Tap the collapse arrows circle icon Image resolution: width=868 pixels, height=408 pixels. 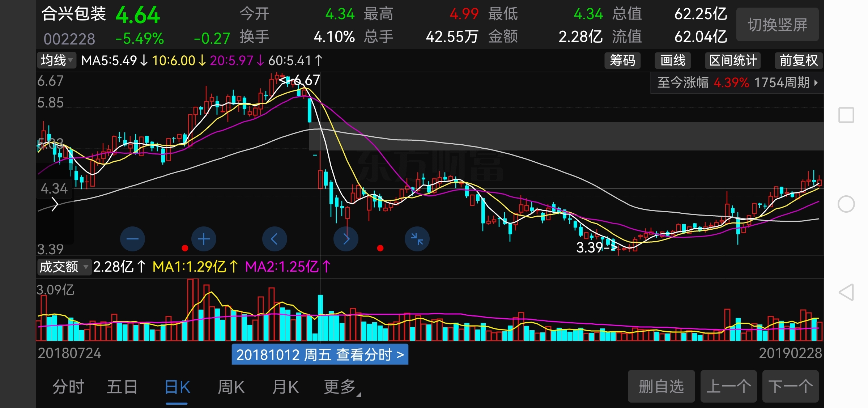(417, 239)
